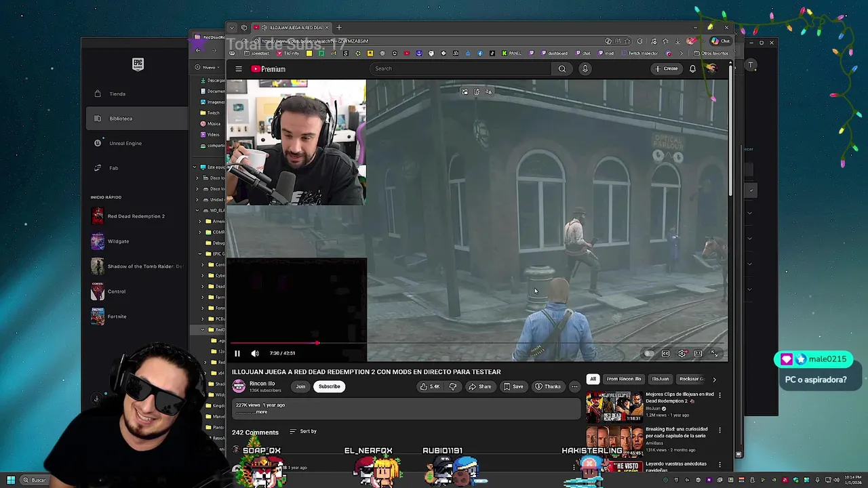The image size is (868, 488).
Task: Enter fullscreen in the video player
Action: 714,353
